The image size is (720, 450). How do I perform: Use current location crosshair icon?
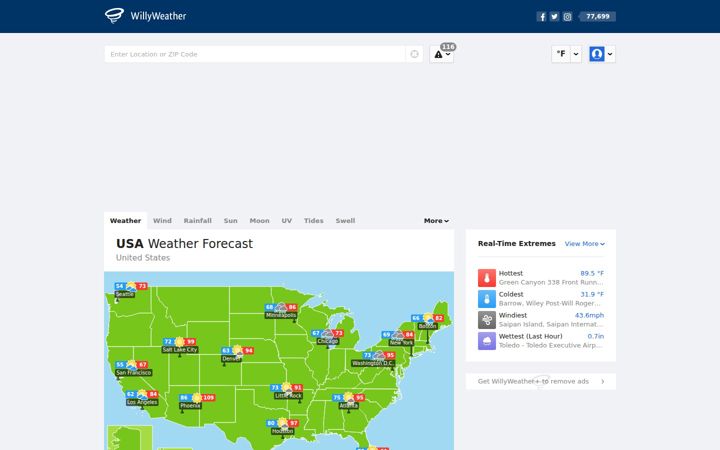point(414,54)
